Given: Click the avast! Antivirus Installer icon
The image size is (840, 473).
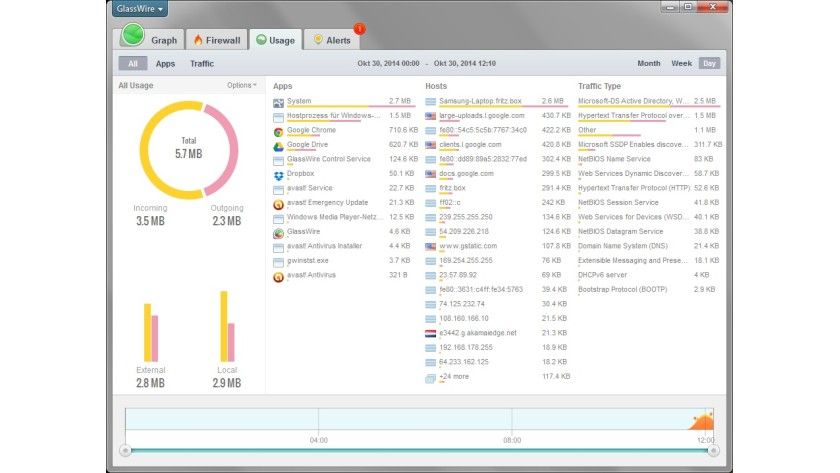Looking at the screenshot, I should click(279, 247).
